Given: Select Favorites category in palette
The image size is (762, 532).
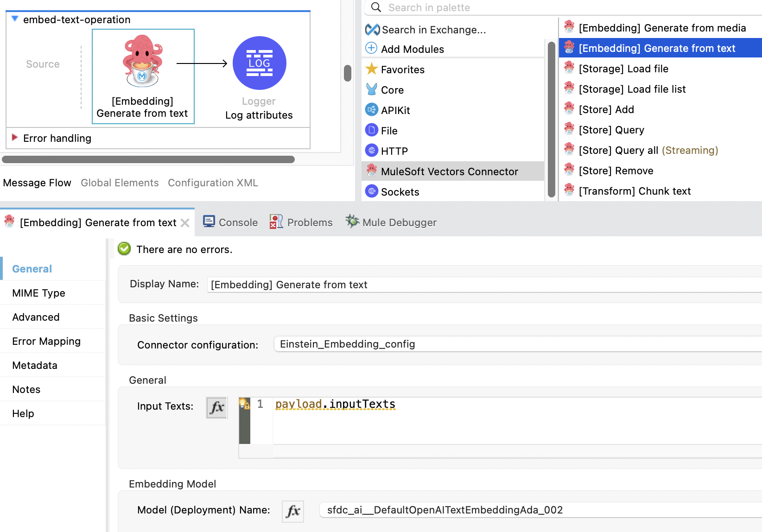Looking at the screenshot, I should [403, 70].
